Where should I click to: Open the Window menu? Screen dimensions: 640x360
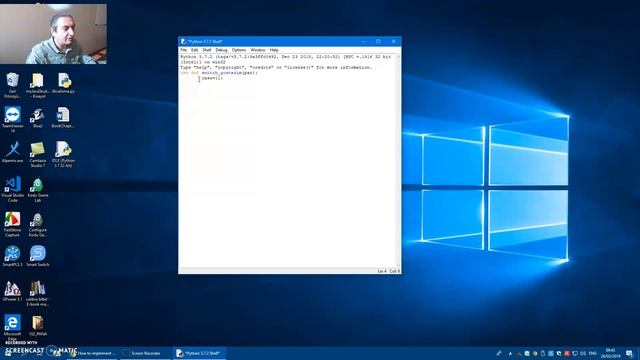pyautogui.click(x=258, y=50)
